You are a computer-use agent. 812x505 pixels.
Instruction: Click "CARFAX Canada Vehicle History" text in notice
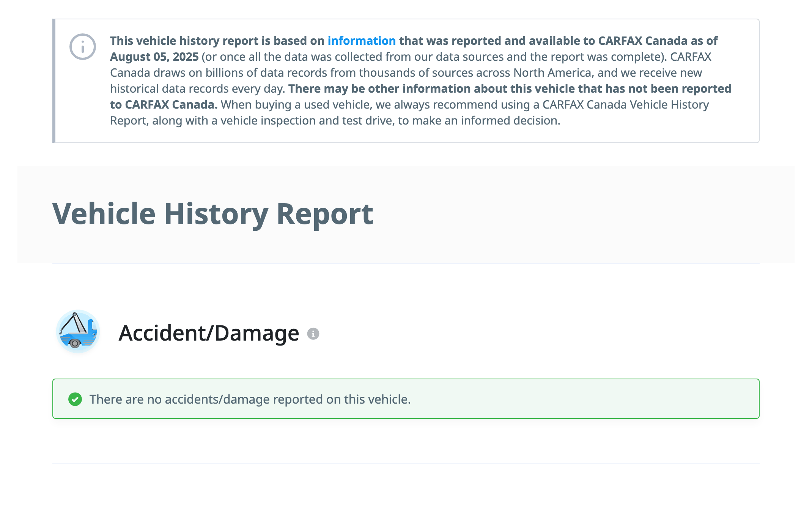click(x=625, y=105)
